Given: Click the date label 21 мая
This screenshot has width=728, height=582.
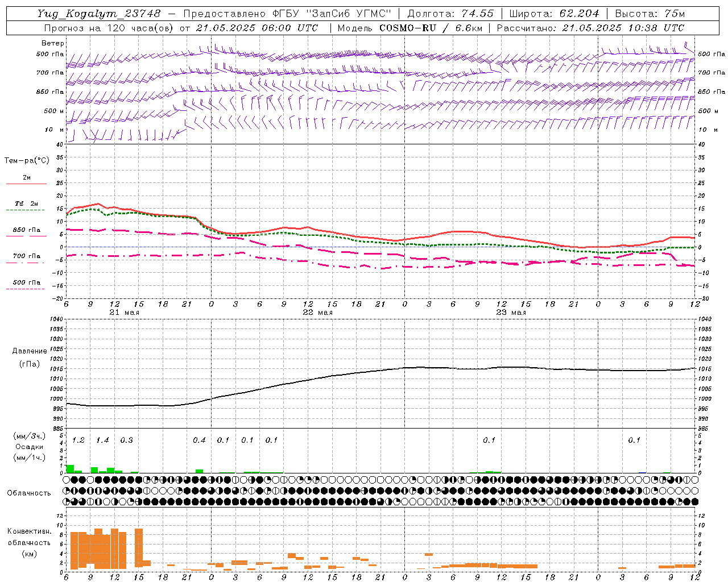Looking at the screenshot, I should [124, 313].
